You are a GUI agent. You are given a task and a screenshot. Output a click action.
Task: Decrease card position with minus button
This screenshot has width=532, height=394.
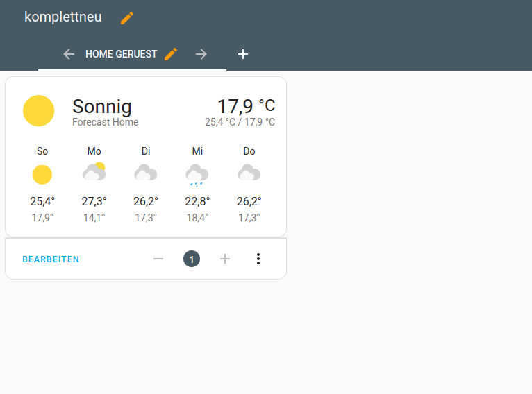[x=158, y=259]
